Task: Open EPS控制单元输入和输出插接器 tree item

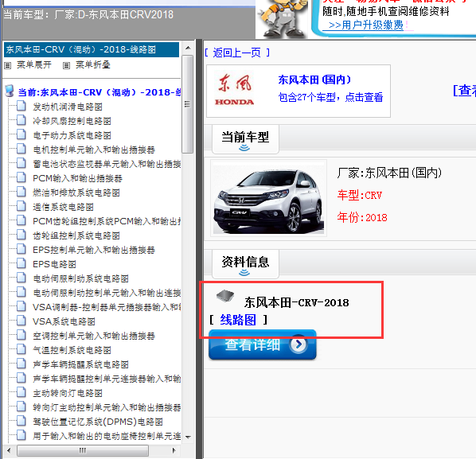Action: pos(94,250)
